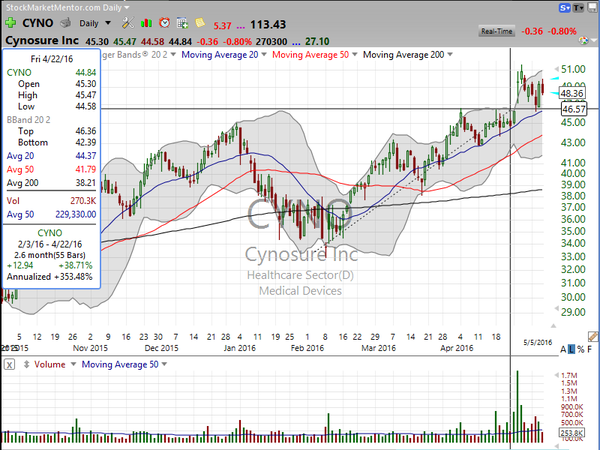Viewport: 600px width, 450px height.
Task: Click the 46.57 horizontal line price tag
Action: click(x=574, y=109)
